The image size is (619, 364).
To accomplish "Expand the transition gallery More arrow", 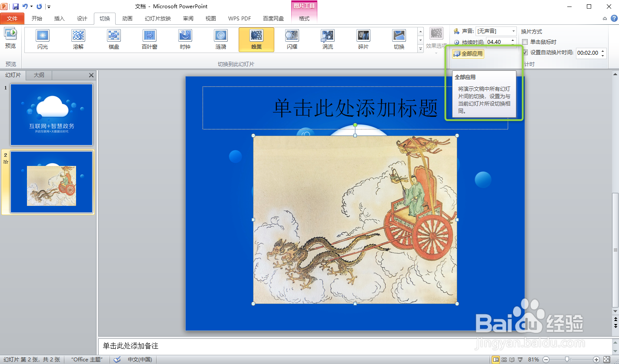I will coord(420,49).
